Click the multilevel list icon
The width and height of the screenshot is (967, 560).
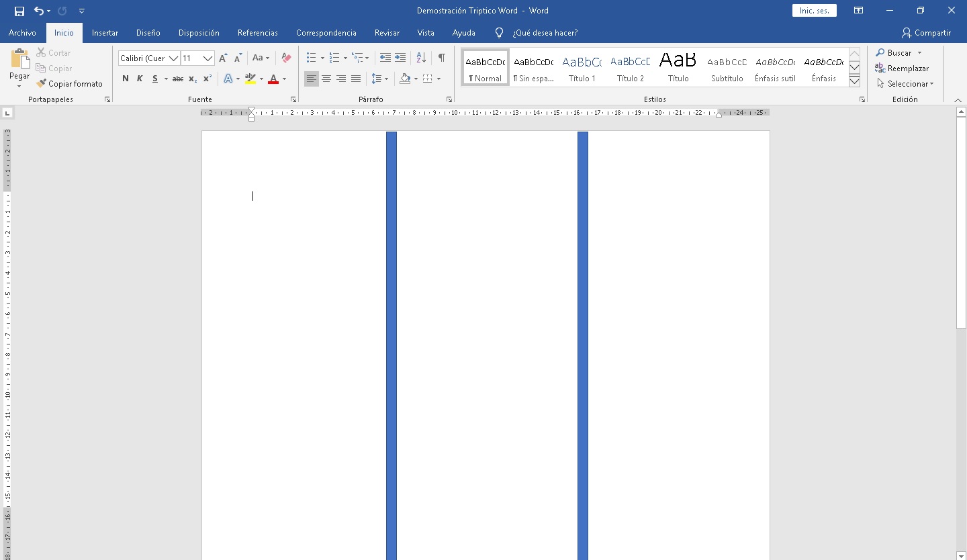tap(357, 58)
